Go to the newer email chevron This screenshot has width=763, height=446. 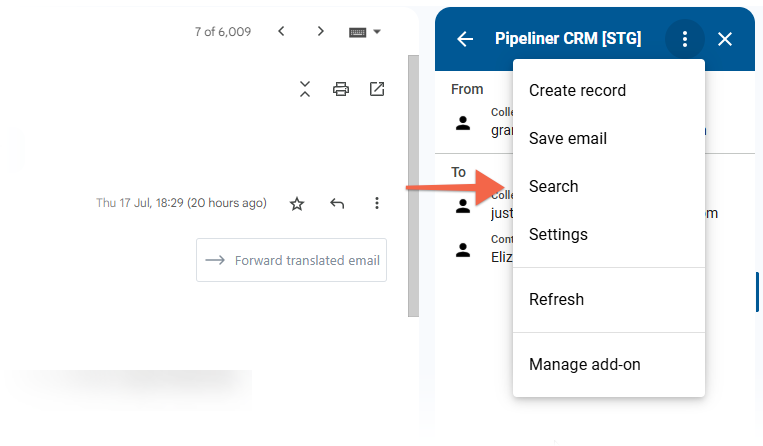coord(281,32)
